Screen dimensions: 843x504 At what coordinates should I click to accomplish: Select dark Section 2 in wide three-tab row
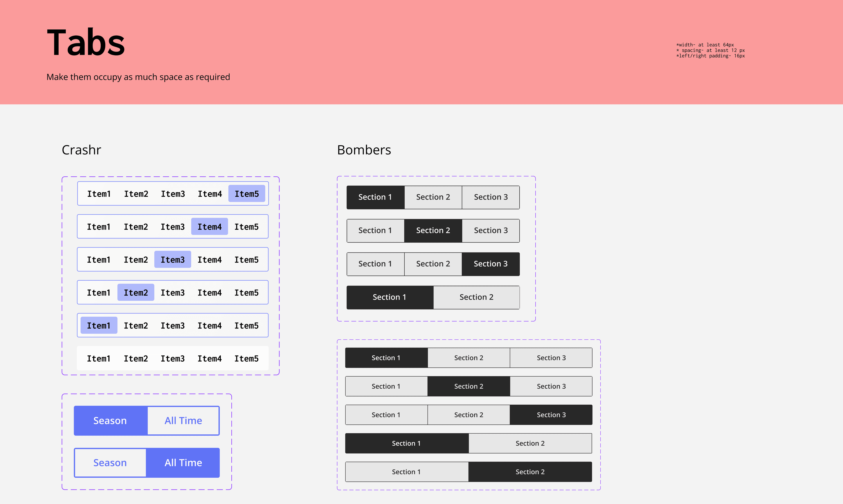pos(468,386)
